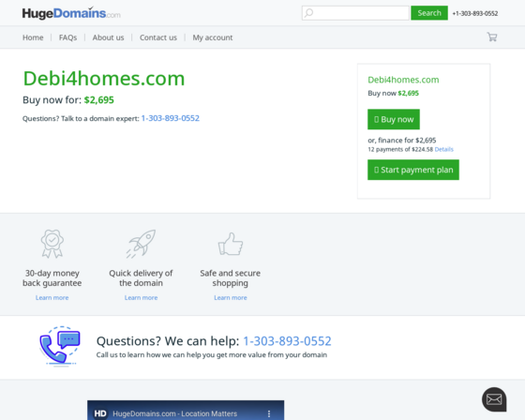Image resolution: width=525 pixels, height=420 pixels.
Task: Go to the Home menu item
Action: 33,37
